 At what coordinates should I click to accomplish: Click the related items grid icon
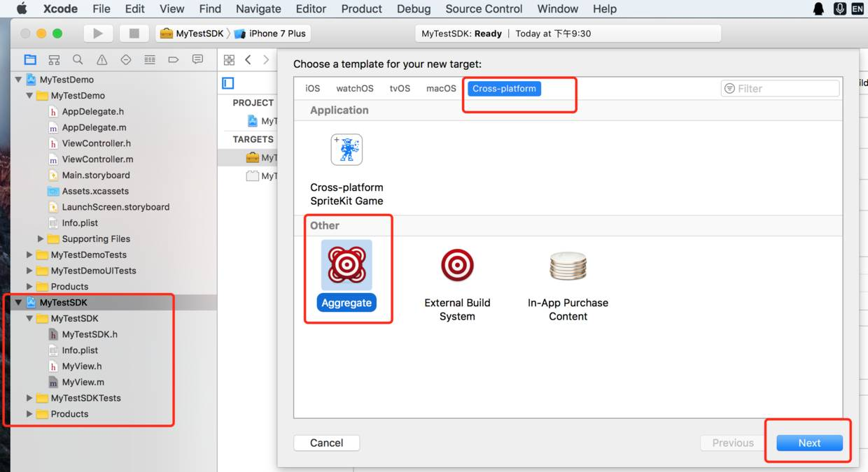[x=229, y=60]
